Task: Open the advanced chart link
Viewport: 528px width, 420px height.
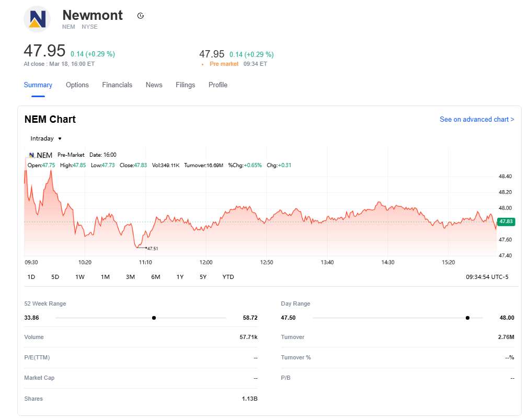Action: pos(476,120)
